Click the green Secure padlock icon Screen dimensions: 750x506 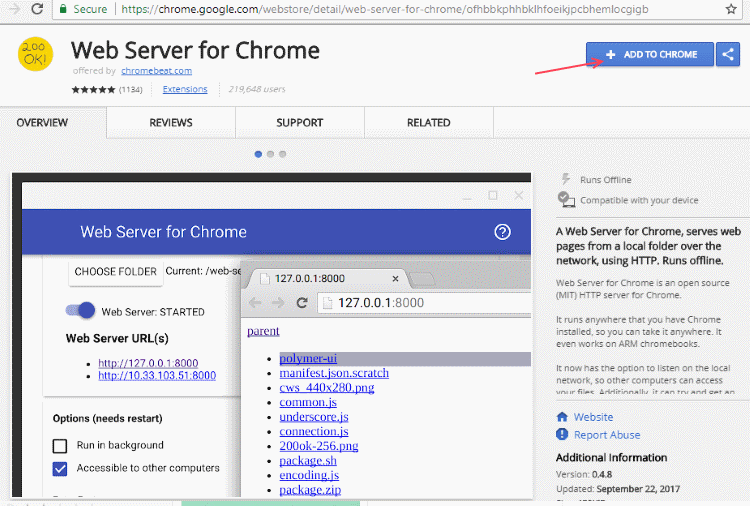[x=63, y=9]
